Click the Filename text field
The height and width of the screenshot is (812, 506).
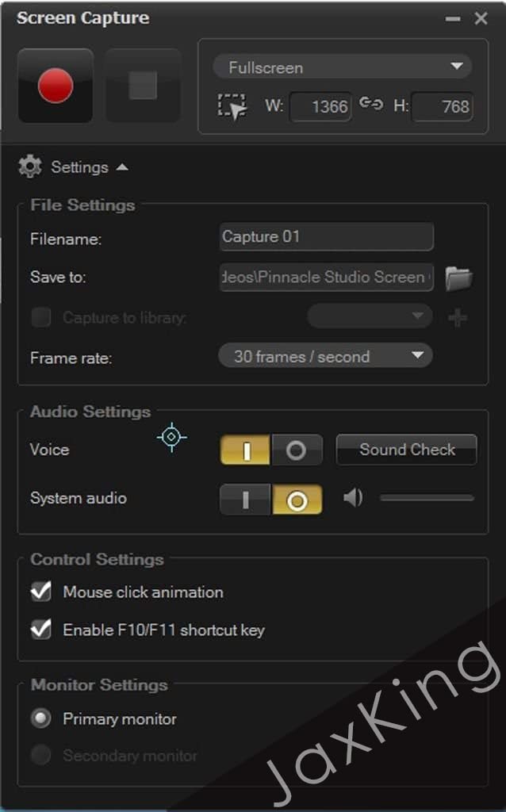pos(326,236)
